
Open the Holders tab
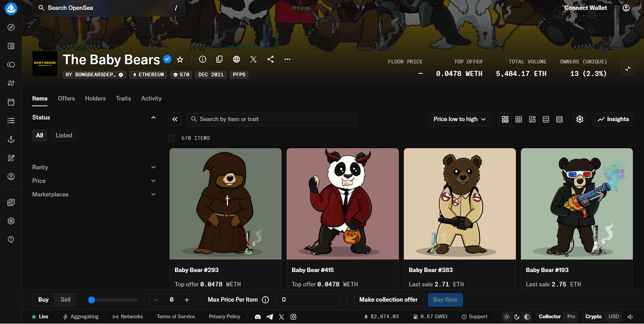[95, 99]
